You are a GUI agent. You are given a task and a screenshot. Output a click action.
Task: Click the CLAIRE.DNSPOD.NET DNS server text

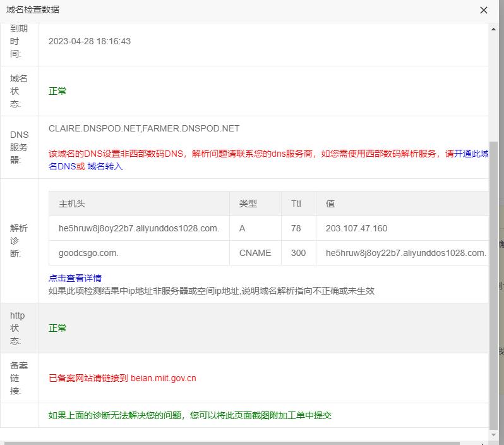pyautogui.click(x=94, y=128)
